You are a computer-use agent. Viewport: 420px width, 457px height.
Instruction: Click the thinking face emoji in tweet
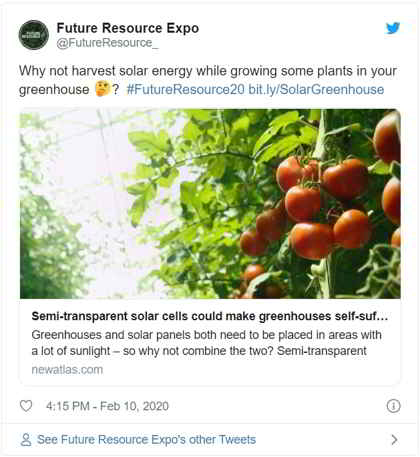pyautogui.click(x=103, y=89)
